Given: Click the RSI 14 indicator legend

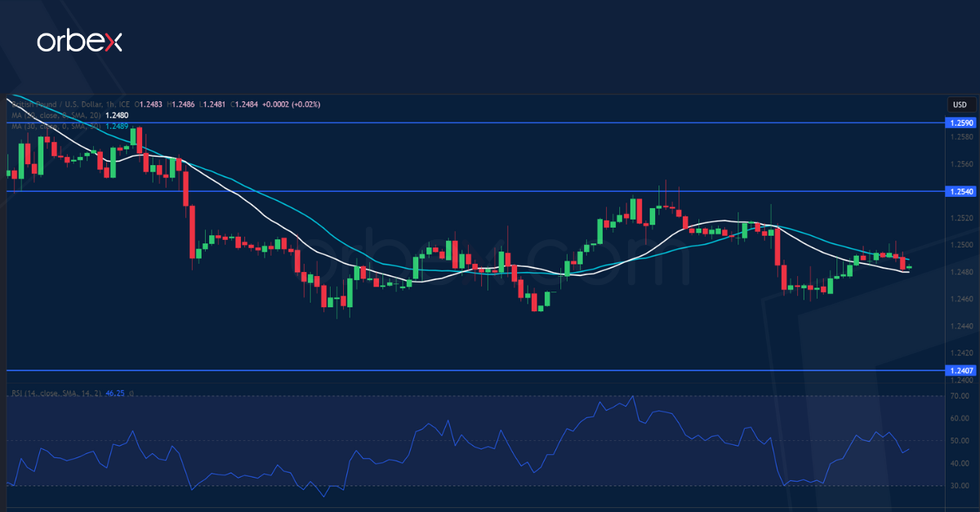Looking at the screenshot, I should [56, 393].
